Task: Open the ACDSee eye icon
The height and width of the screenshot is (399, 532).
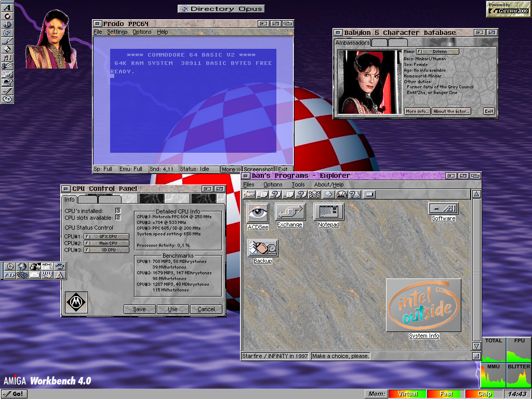Action: click(258, 213)
